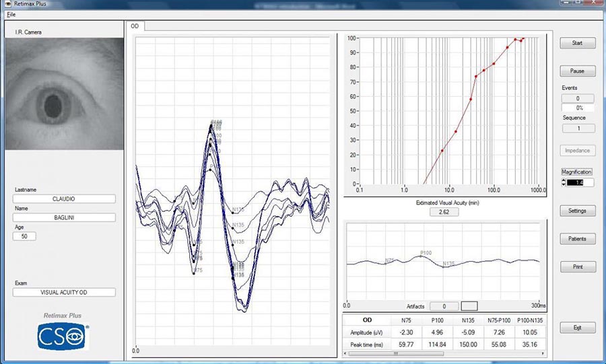Click the Lastname field containing CLAUDIO
Screen dimensions: 606x364
click(x=65, y=198)
